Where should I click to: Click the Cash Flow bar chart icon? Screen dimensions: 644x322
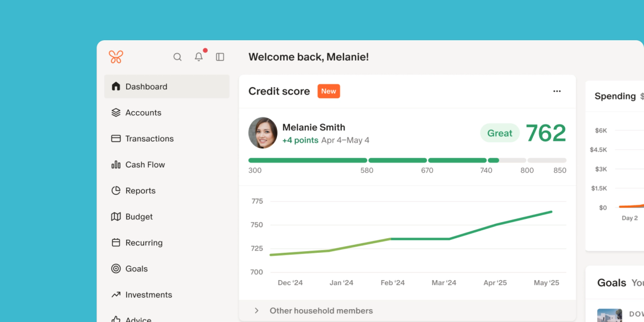pyautogui.click(x=116, y=165)
